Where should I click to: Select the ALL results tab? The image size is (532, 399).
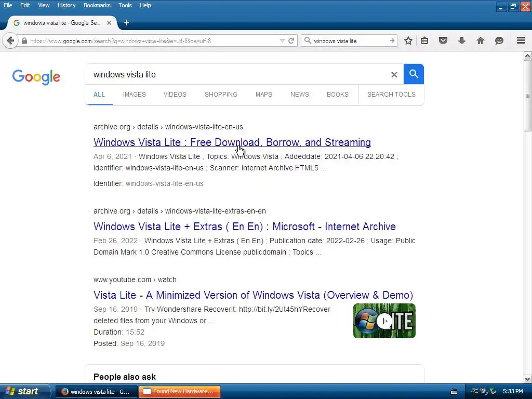click(x=99, y=95)
